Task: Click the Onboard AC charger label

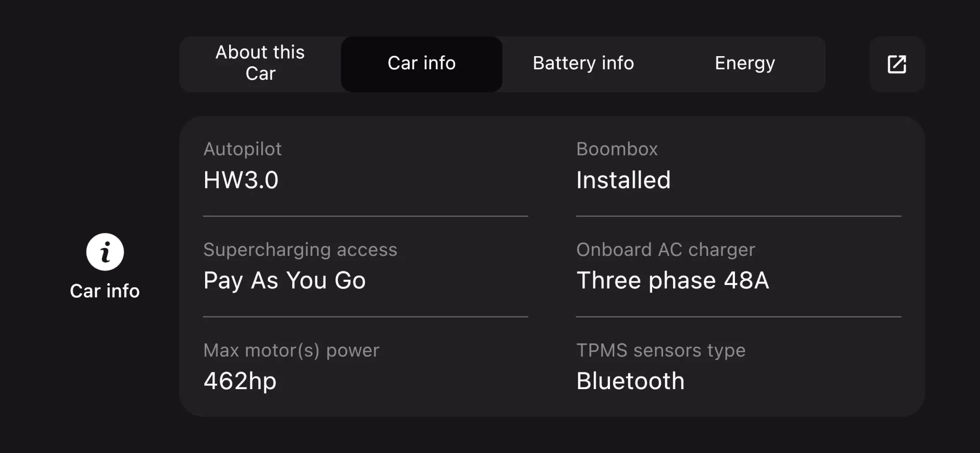Action: 666,249
